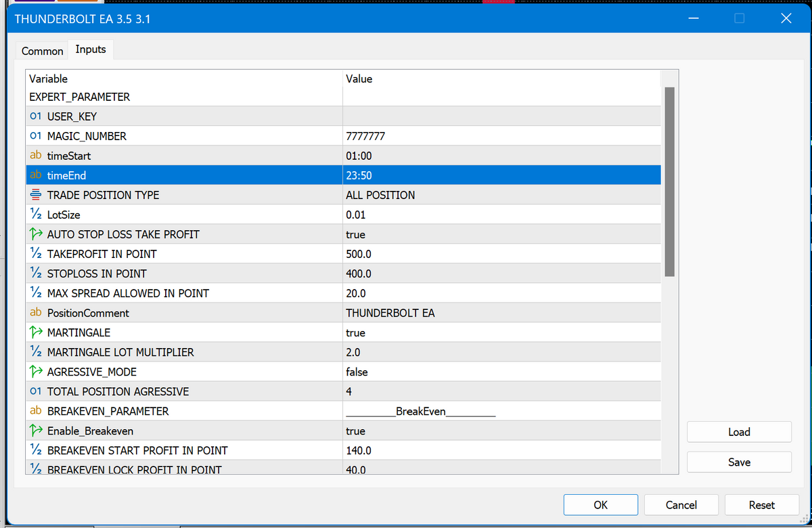The image size is (812, 528).
Task: Click the Reset button
Action: pyautogui.click(x=762, y=504)
